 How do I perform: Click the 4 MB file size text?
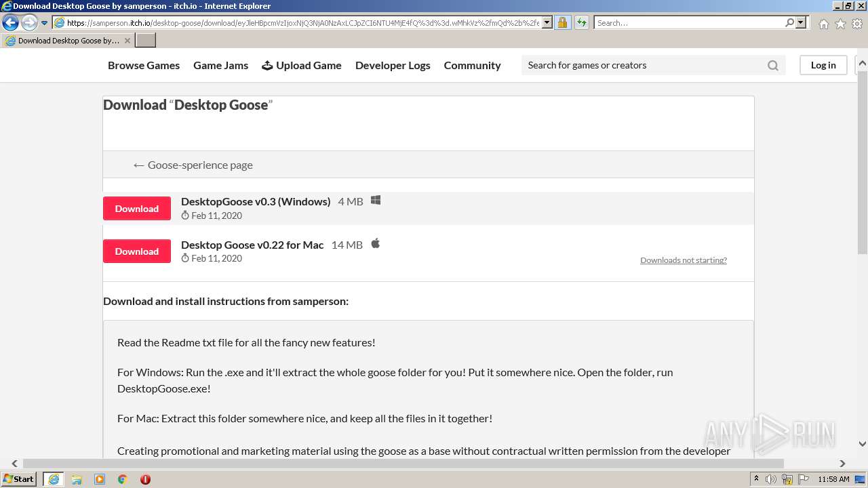[x=351, y=201]
